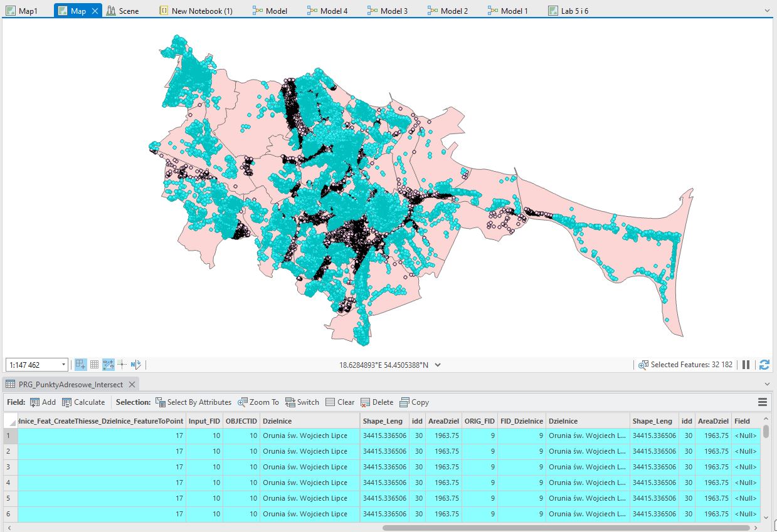This screenshot has height=532, width=777.
Task: Toggle snapping in the map status bar
Action: point(80,365)
